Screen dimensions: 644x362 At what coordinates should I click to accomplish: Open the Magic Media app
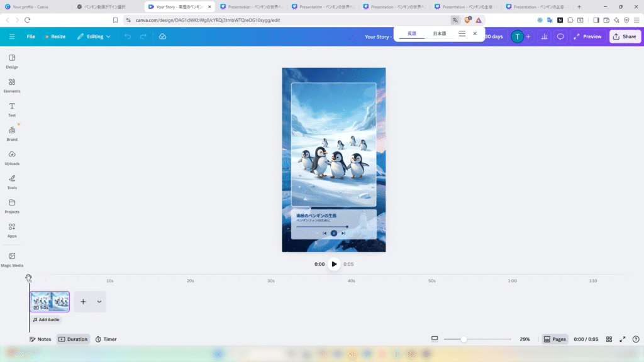[12, 259]
